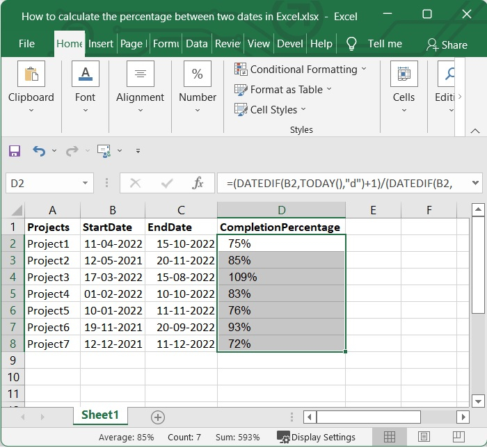Screen dimensions: 487x448
Task: Click the Save icon in quick access toolbar
Action: coord(15,151)
